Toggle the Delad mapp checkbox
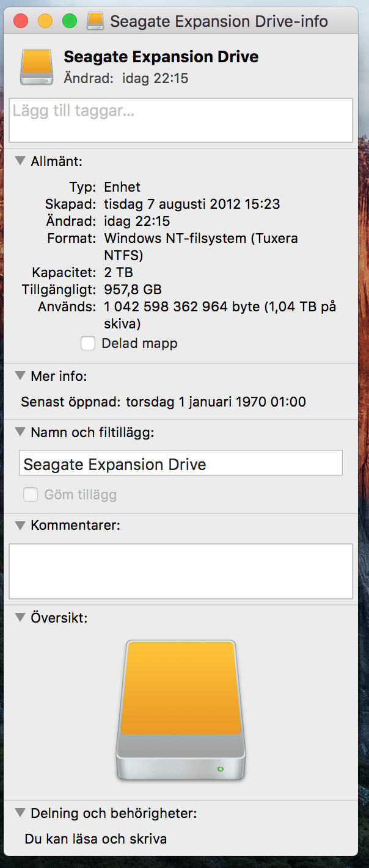The image size is (369, 868). (89, 344)
